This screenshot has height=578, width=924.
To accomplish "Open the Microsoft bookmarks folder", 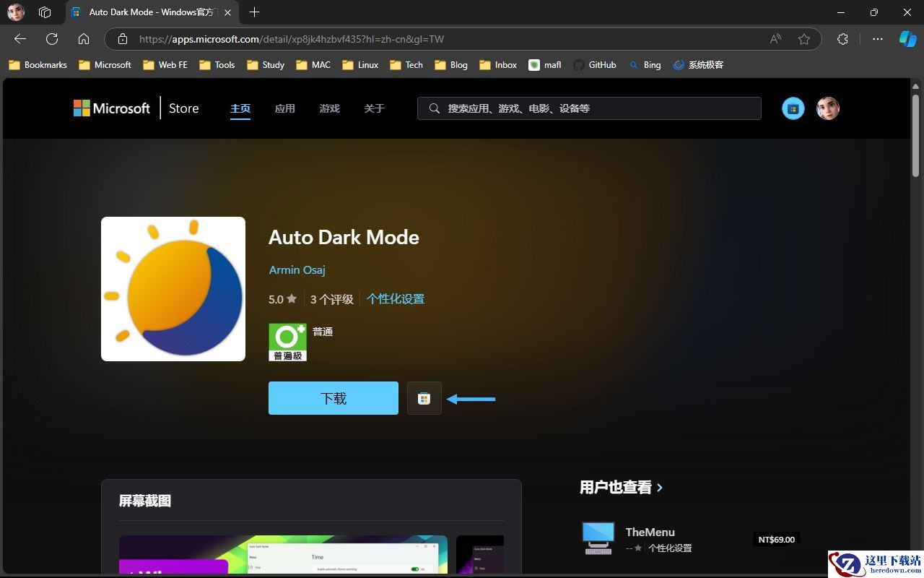I will pos(105,65).
